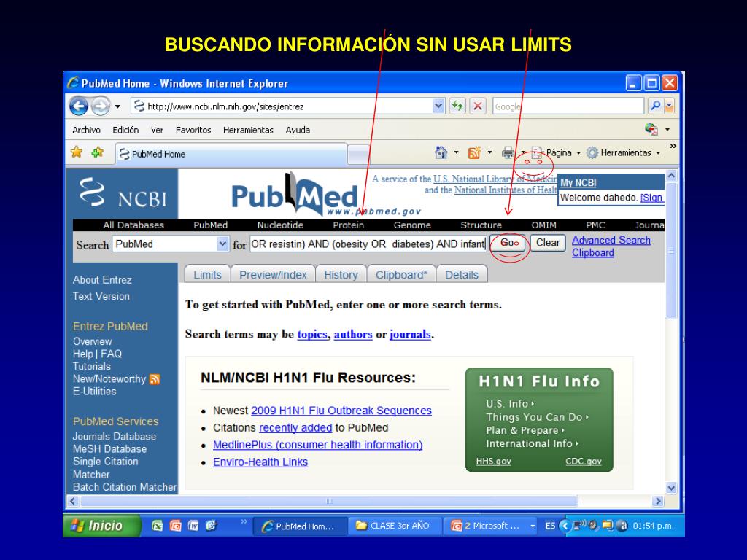Click the Home page icon

441,152
